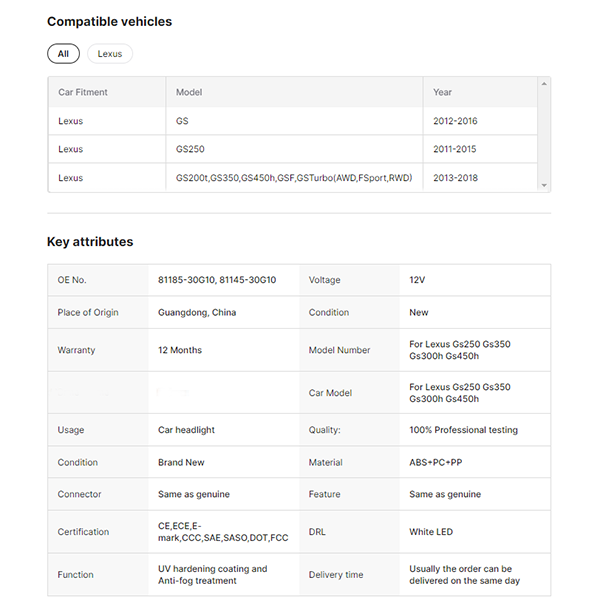Select the GS250 model row
Image resolution: width=600 pixels, height=600 pixels.
tap(190, 149)
